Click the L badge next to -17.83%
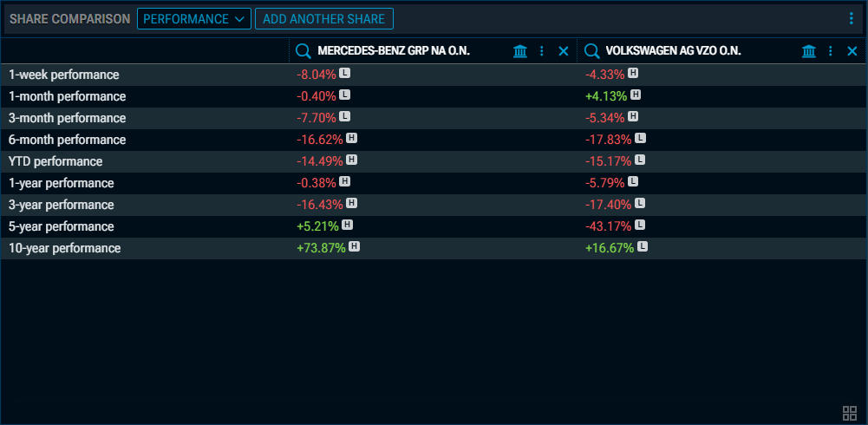 [x=640, y=139]
